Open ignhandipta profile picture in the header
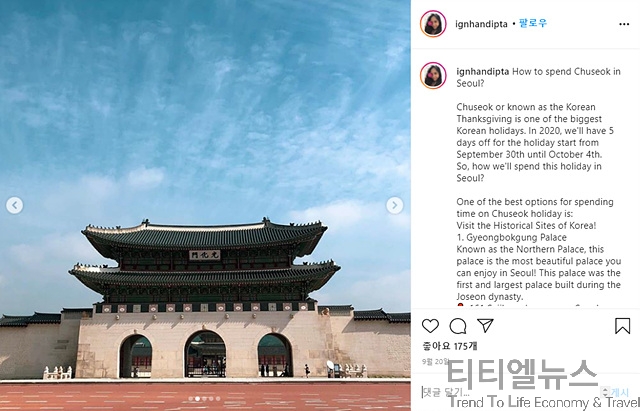The height and width of the screenshot is (411, 640). coord(433,24)
